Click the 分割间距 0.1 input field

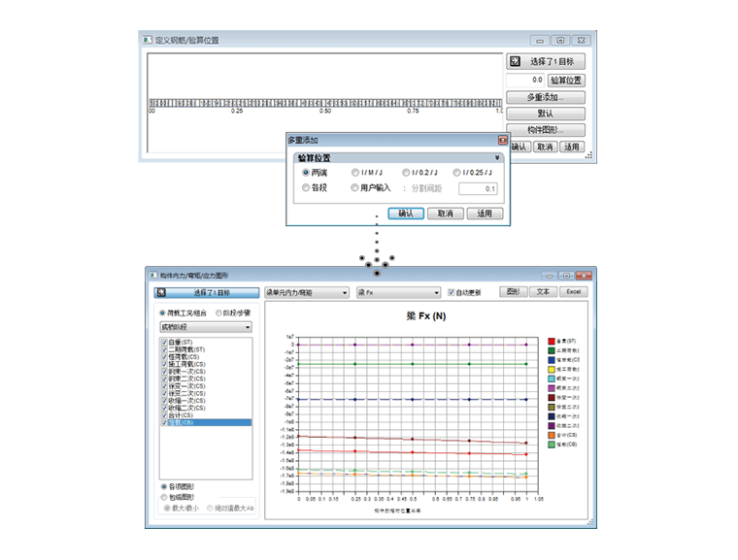478,188
